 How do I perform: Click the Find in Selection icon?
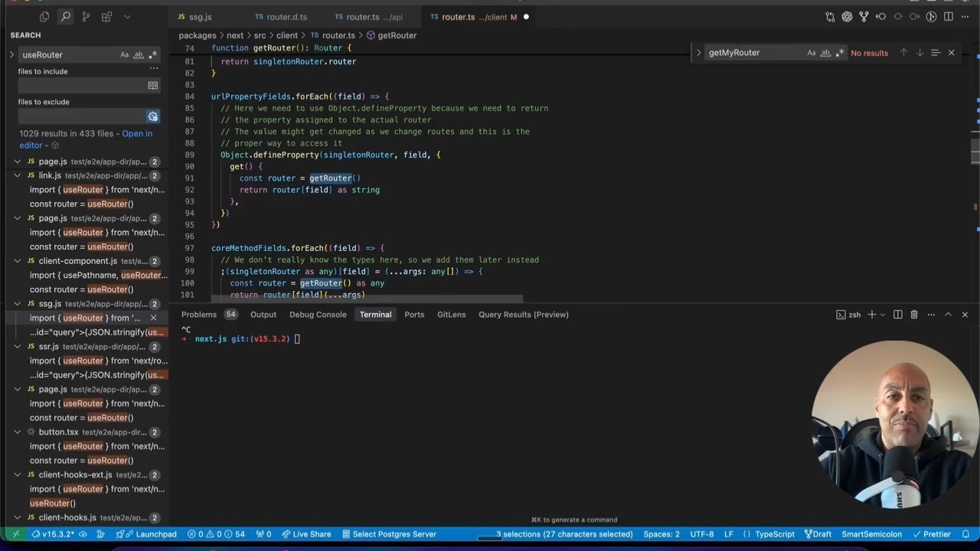(x=936, y=53)
